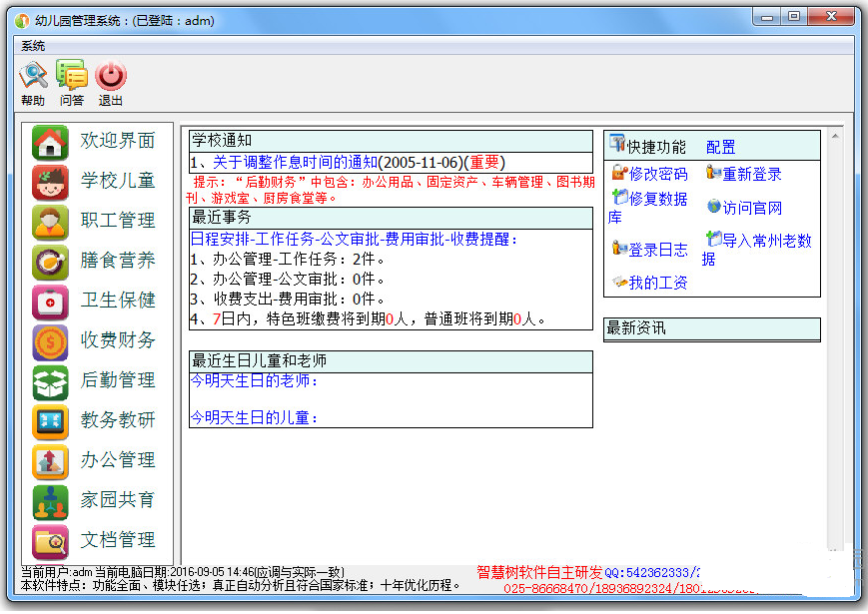Select 学校儿童 sidebar label
The height and width of the screenshot is (614, 868).
117,181
